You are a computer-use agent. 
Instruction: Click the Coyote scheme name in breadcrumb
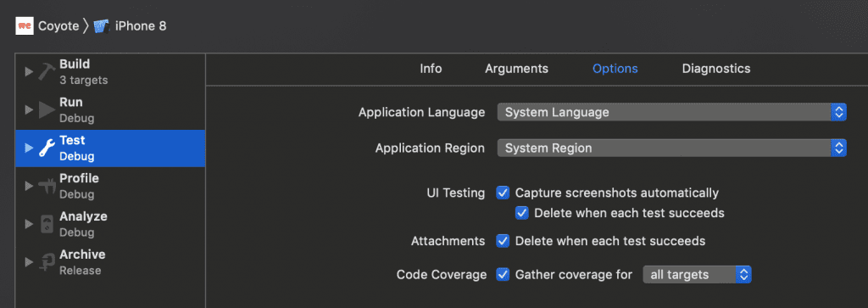58,26
